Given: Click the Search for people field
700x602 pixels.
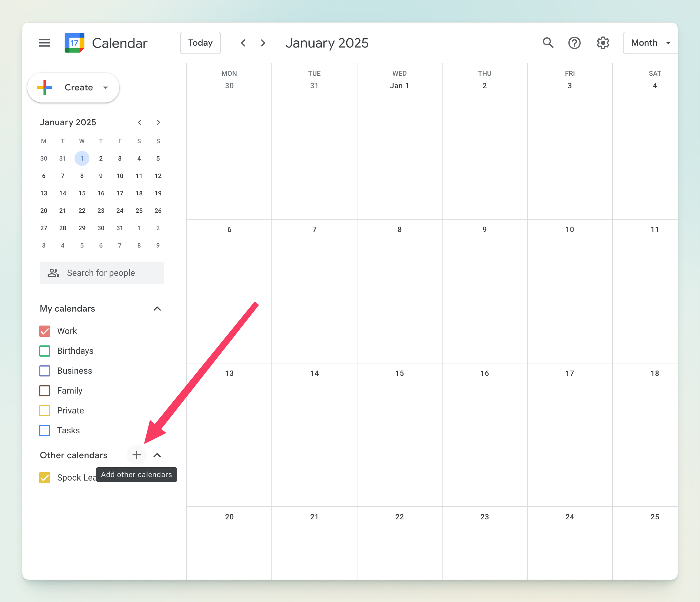Looking at the screenshot, I should click(x=101, y=273).
